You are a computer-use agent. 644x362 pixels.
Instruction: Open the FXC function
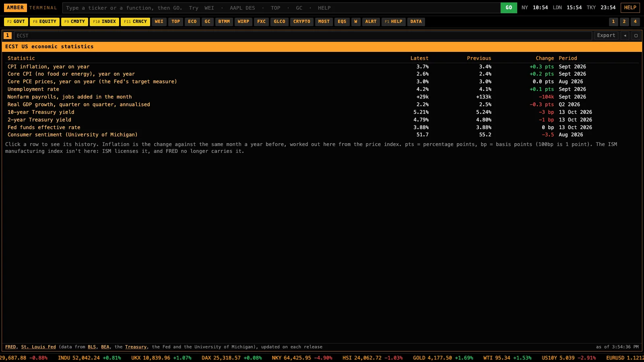262,22
